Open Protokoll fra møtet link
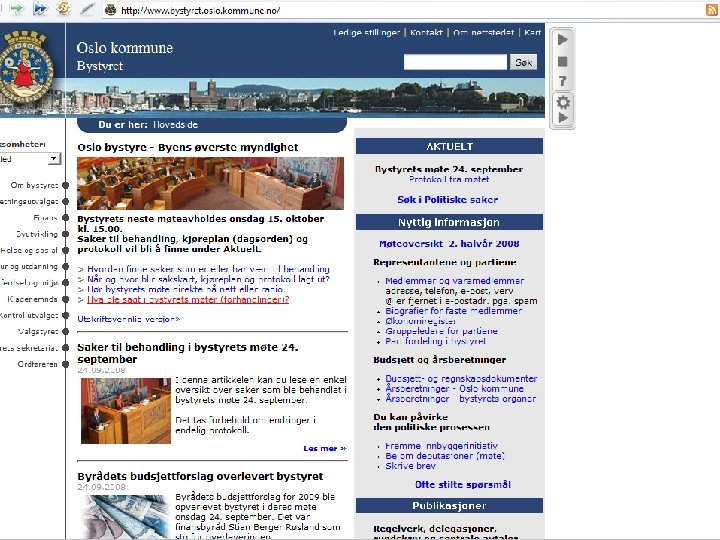Viewport: 720px width, 540px height. 449,179
